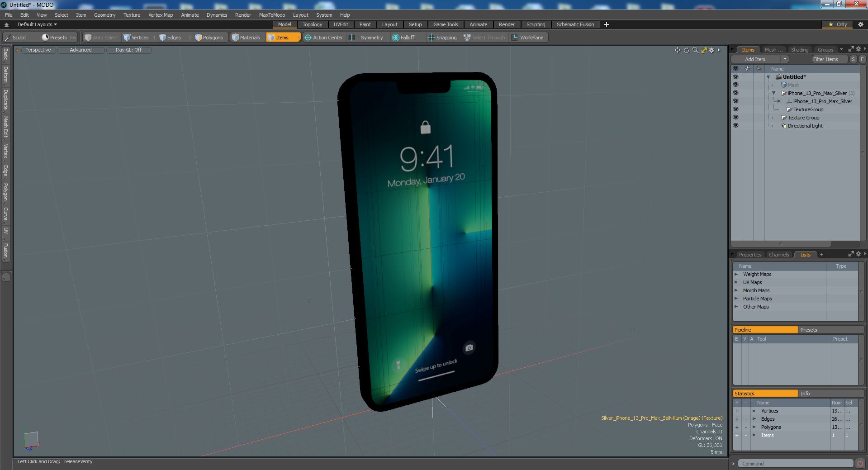The image size is (868, 470).
Task: Toggle visibility eye for Untitled scene
Action: click(735, 77)
